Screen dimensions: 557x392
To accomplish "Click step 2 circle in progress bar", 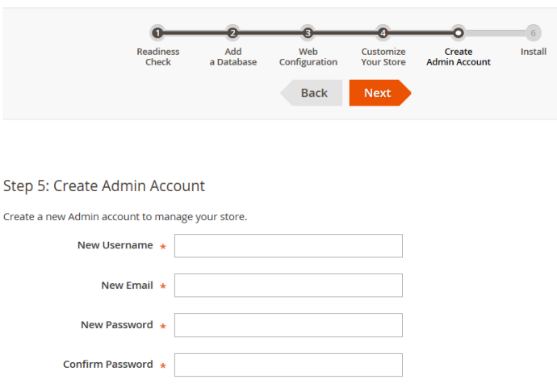I will [232, 33].
